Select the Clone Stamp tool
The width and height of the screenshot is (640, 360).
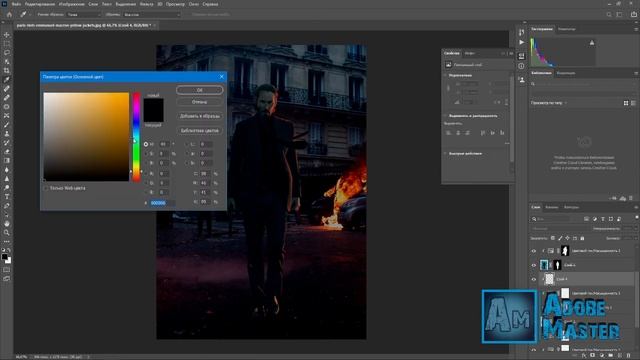pos(7,133)
